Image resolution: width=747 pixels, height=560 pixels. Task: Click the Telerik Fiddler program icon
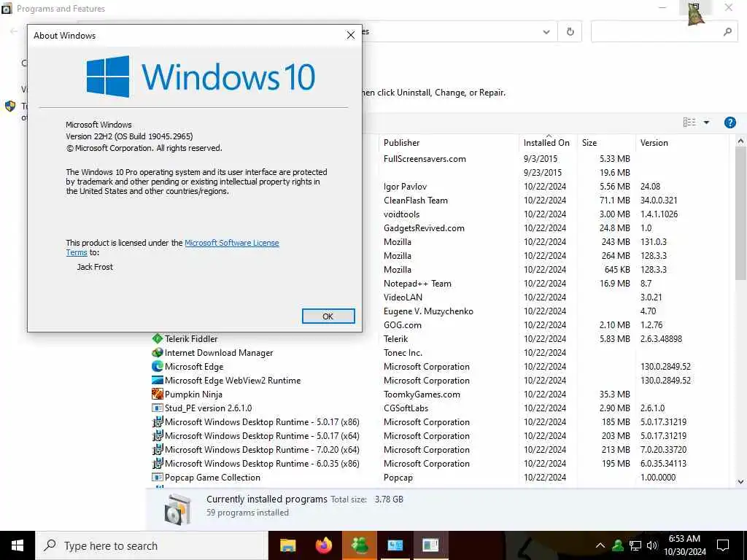tap(158, 338)
